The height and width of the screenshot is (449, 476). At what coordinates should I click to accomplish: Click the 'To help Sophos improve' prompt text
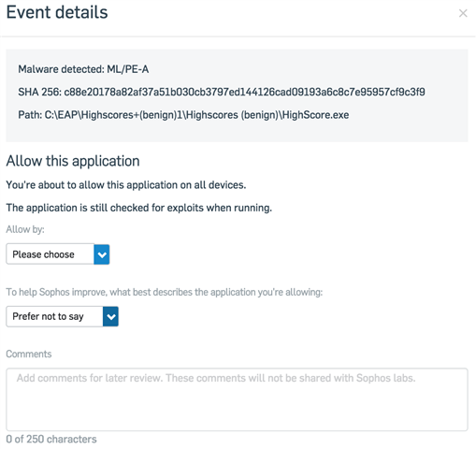click(x=165, y=292)
